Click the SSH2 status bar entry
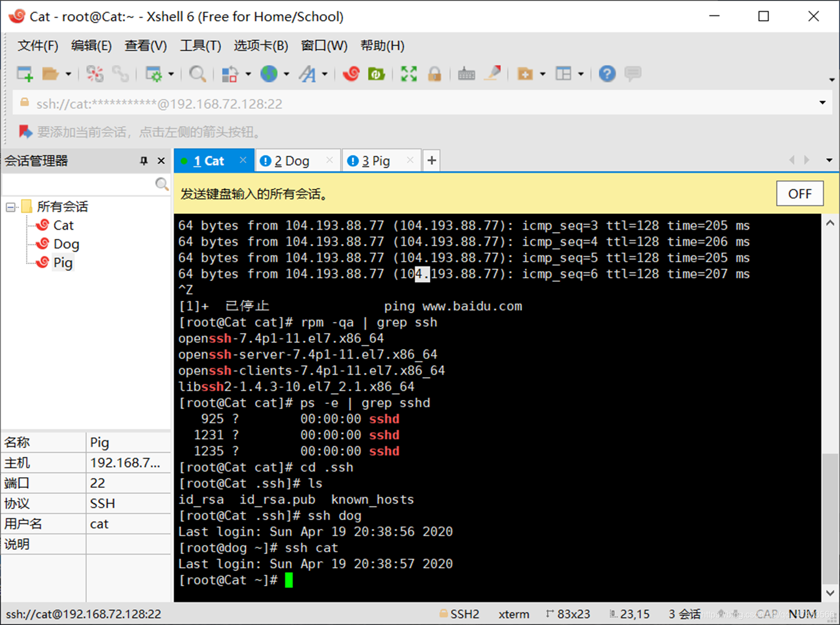This screenshot has width=840, height=625. 459,614
